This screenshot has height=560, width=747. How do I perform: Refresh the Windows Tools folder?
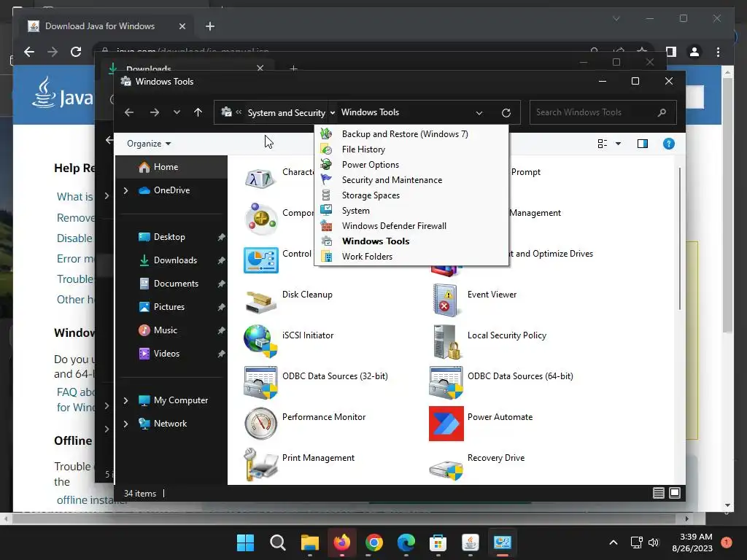pos(506,113)
